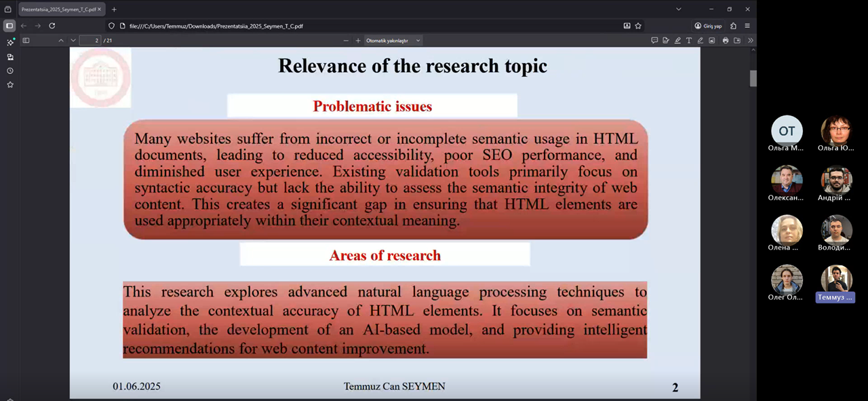Reload the current PDF page

click(52, 26)
